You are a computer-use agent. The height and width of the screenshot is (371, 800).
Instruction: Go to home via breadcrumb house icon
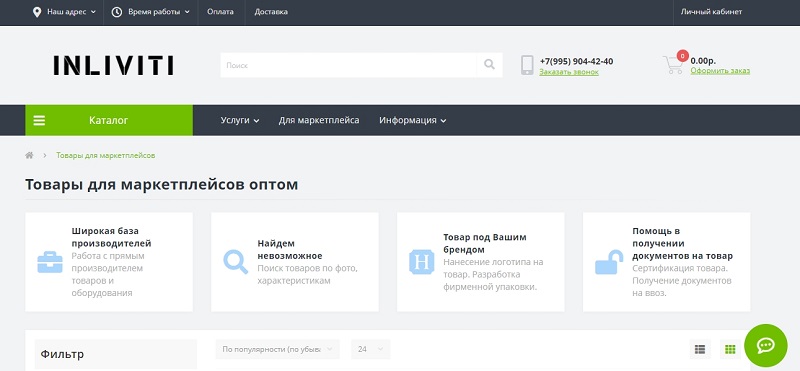(x=29, y=155)
